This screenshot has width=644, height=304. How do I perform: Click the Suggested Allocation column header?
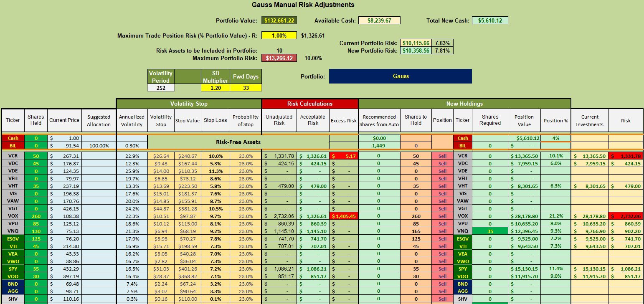pos(99,120)
